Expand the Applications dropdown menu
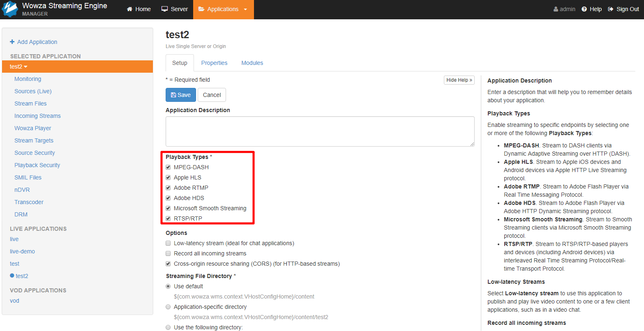The width and height of the screenshot is (644, 331). point(223,9)
